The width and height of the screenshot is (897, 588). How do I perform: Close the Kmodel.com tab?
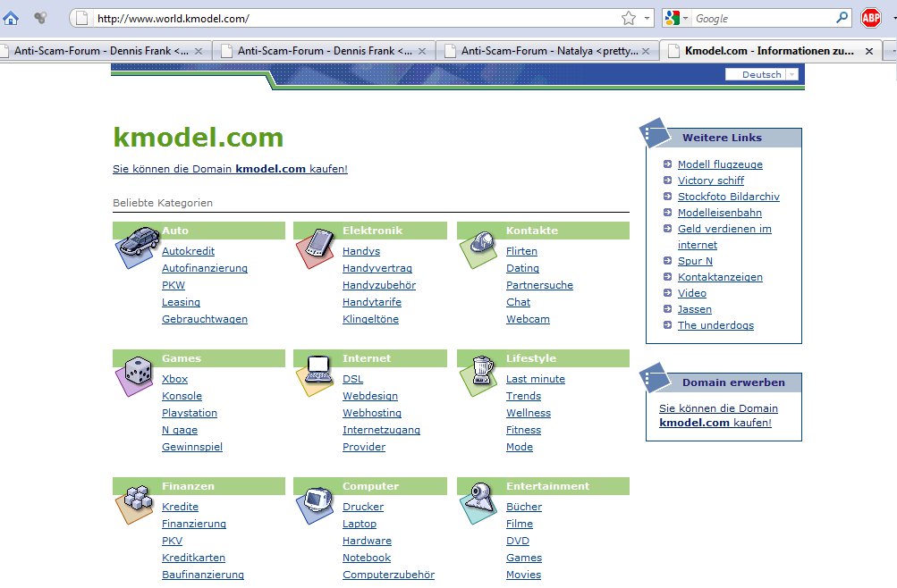(x=869, y=51)
